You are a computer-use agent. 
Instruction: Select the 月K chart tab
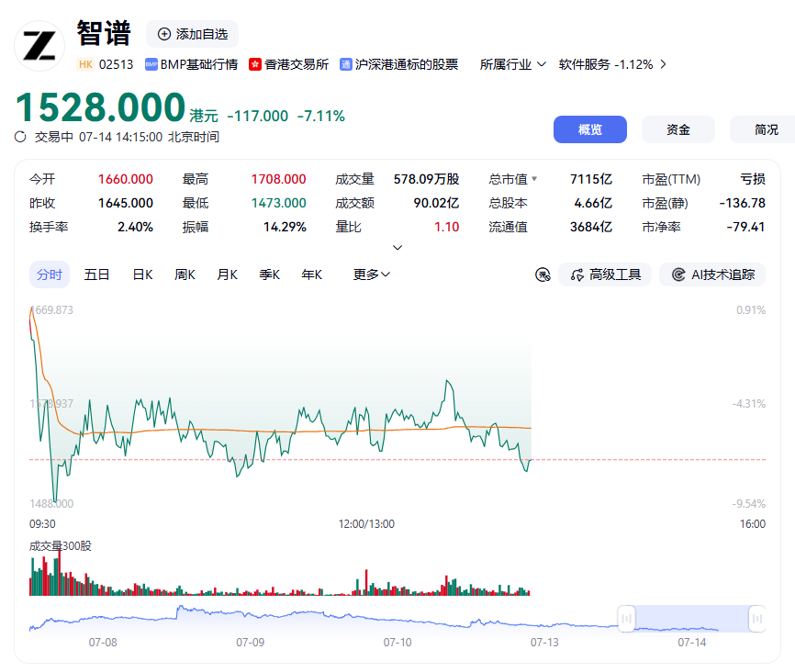click(227, 274)
